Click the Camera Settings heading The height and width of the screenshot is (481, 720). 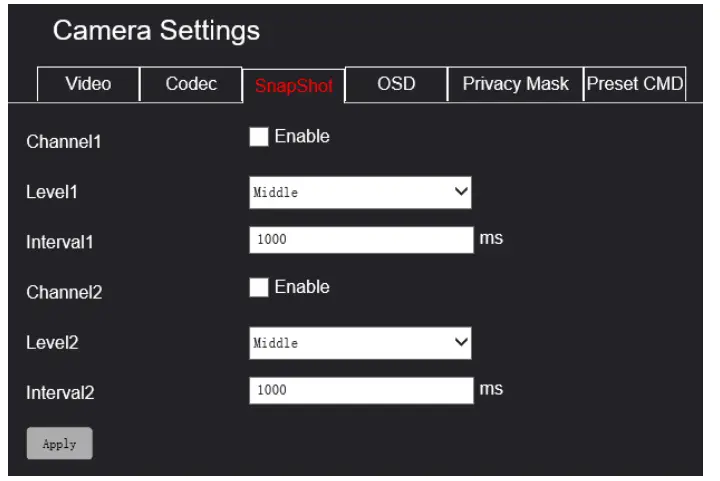tap(156, 31)
